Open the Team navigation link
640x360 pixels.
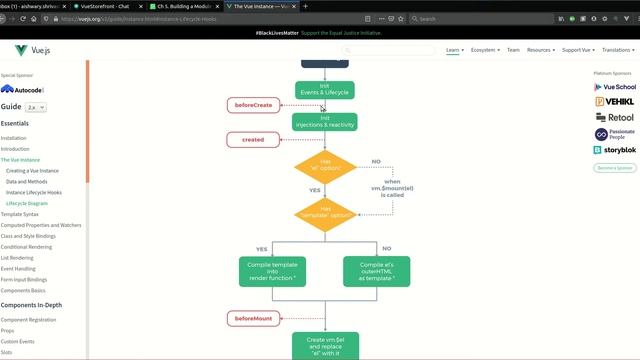coord(513,50)
